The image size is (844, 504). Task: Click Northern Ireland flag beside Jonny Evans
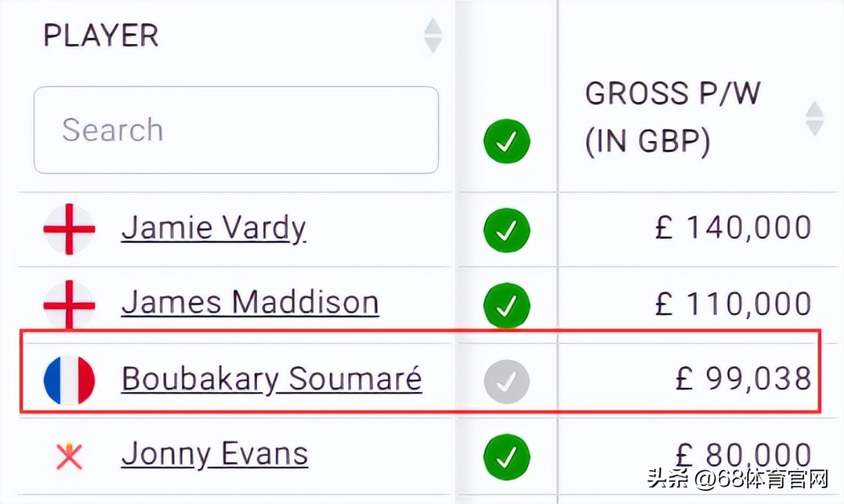(69, 455)
